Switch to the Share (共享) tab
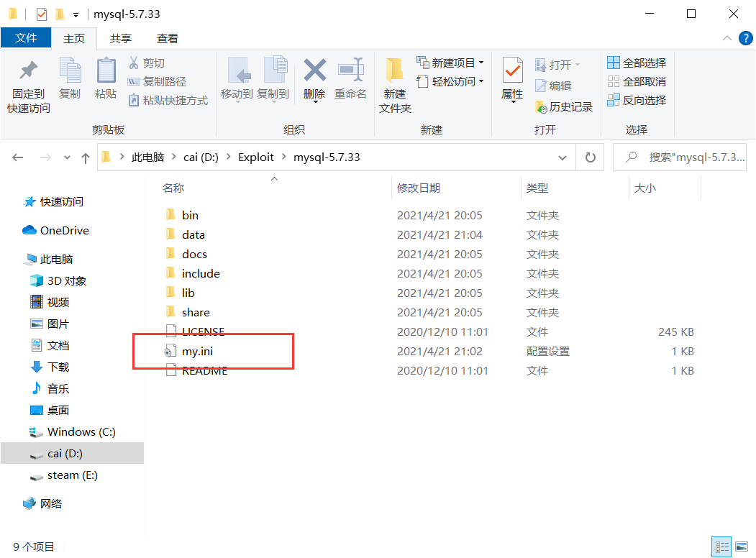Viewport: 756px width, 558px height. (121, 38)
